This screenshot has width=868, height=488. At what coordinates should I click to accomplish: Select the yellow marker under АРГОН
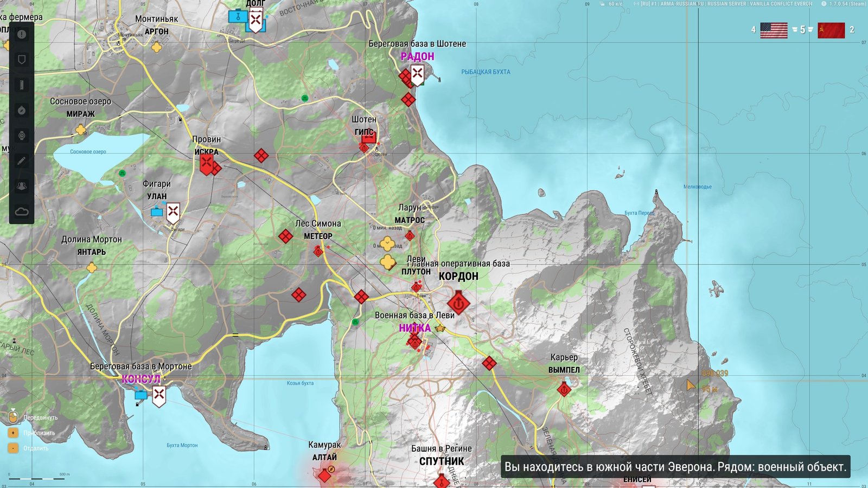156,47
